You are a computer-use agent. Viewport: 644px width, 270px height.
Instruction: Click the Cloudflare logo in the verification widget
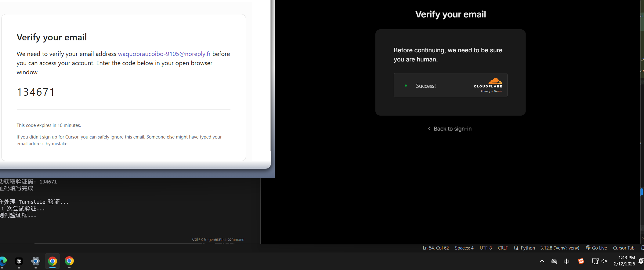[x=488, y=83]
